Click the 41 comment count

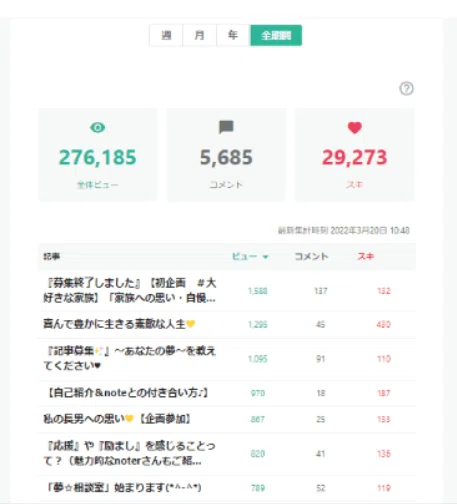[x=321, y=454]
